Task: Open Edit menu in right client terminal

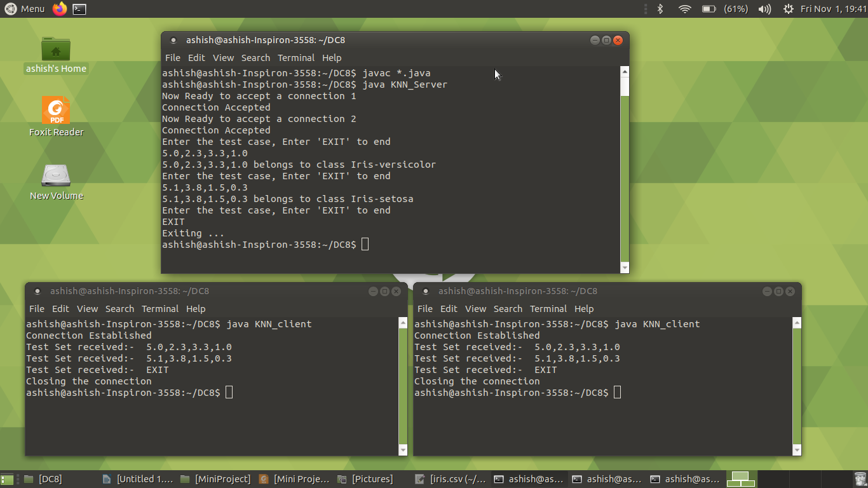Action: [449, 309]
